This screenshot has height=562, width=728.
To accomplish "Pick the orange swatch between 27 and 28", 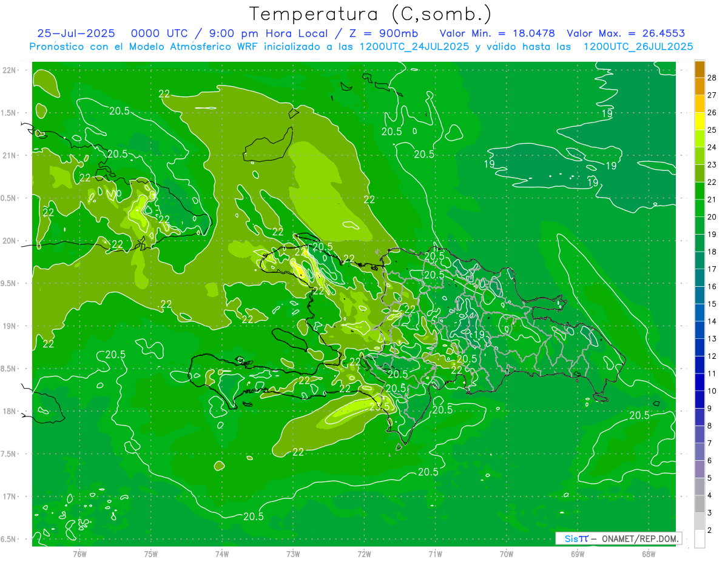I will [699, 86].
